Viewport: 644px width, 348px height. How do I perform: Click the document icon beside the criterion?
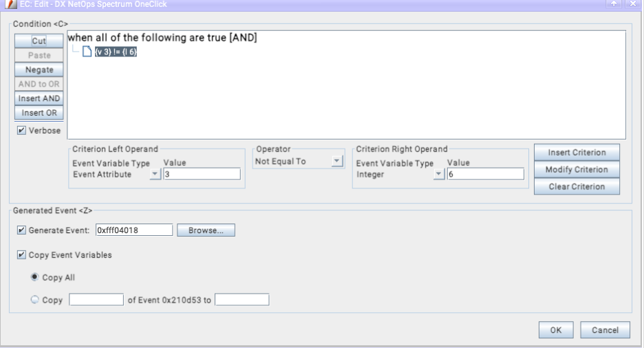pos(86,52)
